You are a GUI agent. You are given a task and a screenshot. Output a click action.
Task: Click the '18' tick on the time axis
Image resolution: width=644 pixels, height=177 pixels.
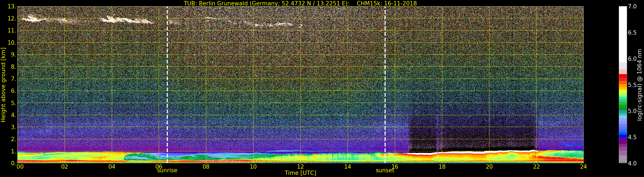(x=442, y=166)
